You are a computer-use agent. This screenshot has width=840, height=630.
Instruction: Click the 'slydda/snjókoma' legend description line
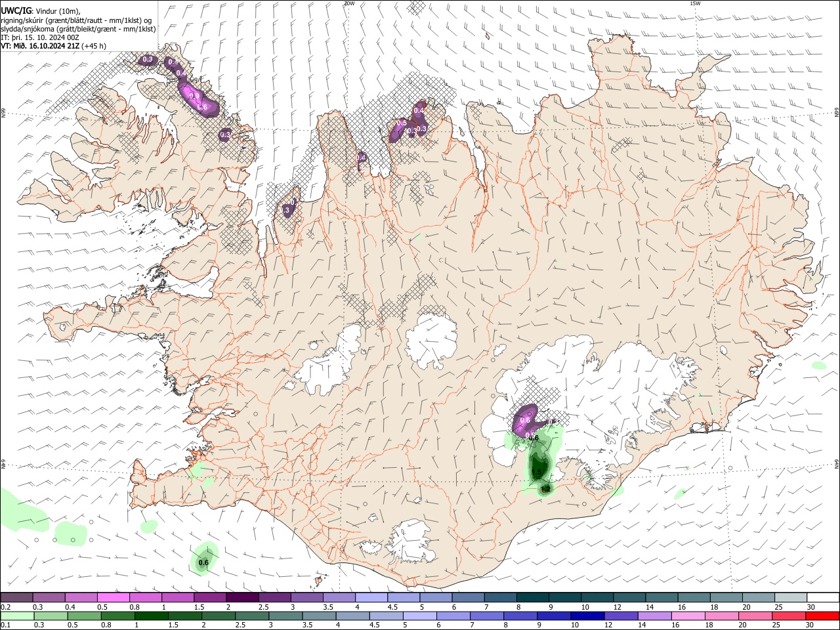(x=78, y=29)
